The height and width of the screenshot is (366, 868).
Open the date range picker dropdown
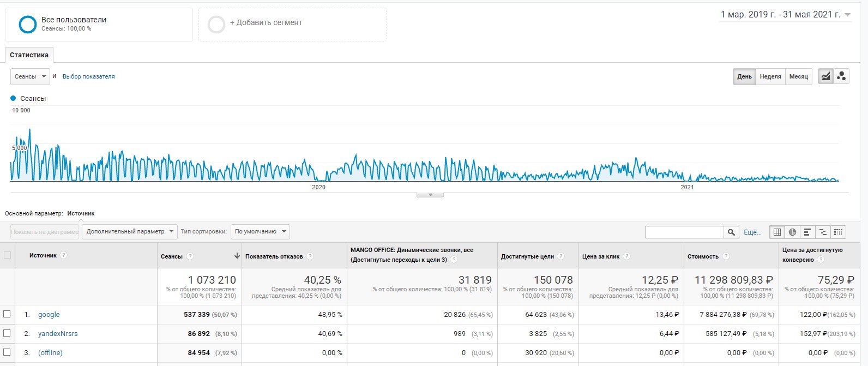tap(786, 15)
